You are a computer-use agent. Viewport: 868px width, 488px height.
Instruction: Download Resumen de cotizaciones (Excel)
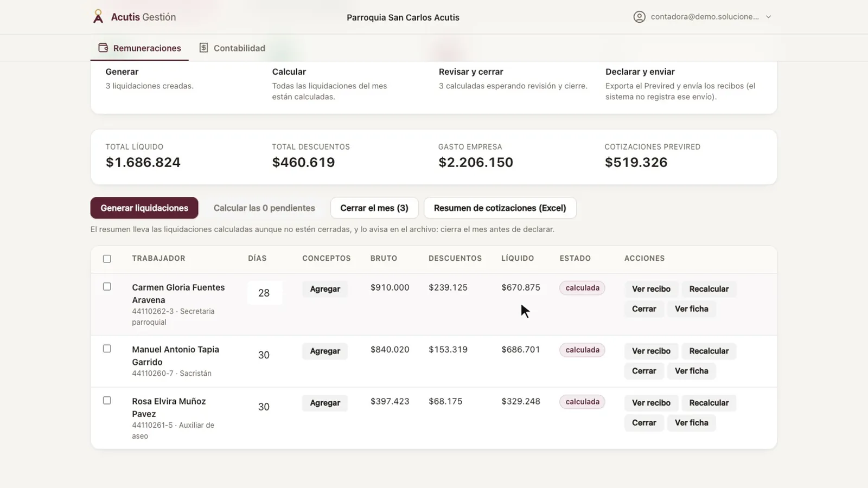click(x=500, y=208)
